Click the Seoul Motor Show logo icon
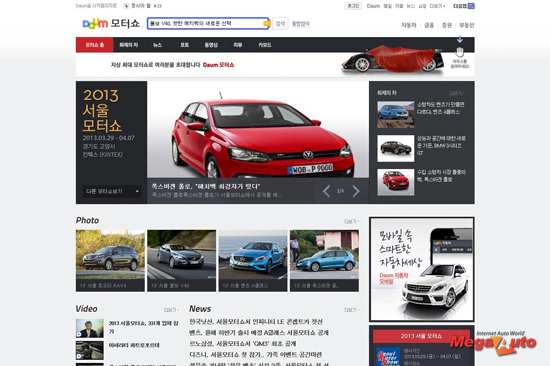The height and width of the screenshot is (366, 550). 388,357
